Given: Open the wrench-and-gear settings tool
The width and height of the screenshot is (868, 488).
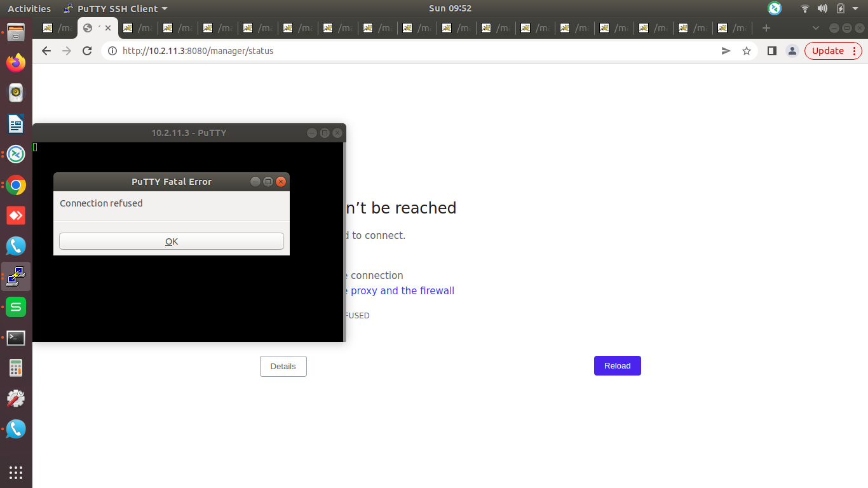Looking at the screenshot, I should [16, 398].
